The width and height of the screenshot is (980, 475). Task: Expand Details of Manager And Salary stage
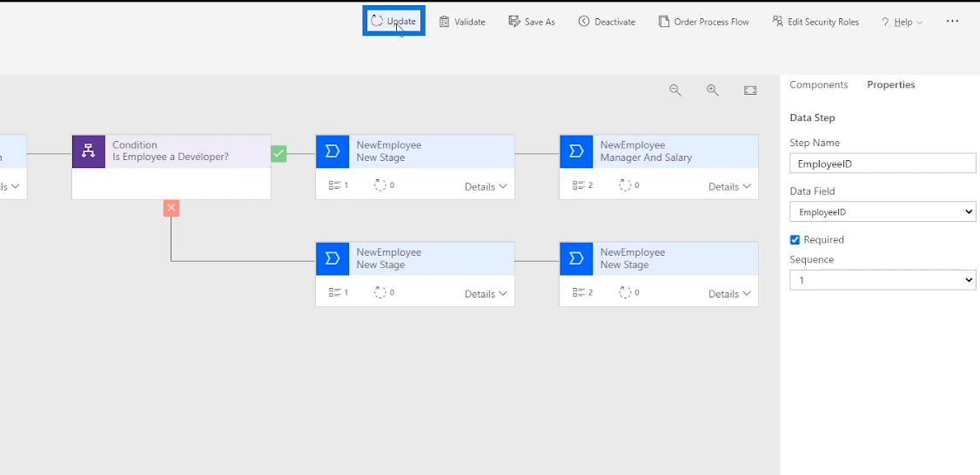tap(729, 186)
